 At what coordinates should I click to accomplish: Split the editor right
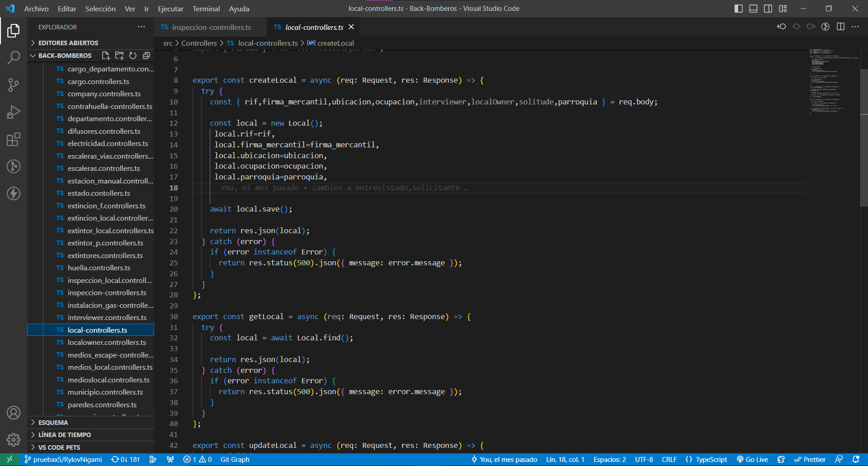click(840, 27)
